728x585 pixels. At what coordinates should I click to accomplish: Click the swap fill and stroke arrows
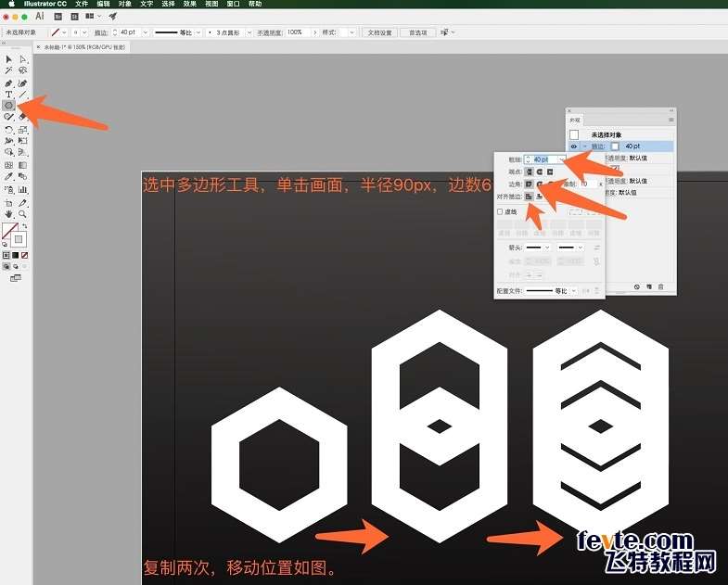point(25,226)
